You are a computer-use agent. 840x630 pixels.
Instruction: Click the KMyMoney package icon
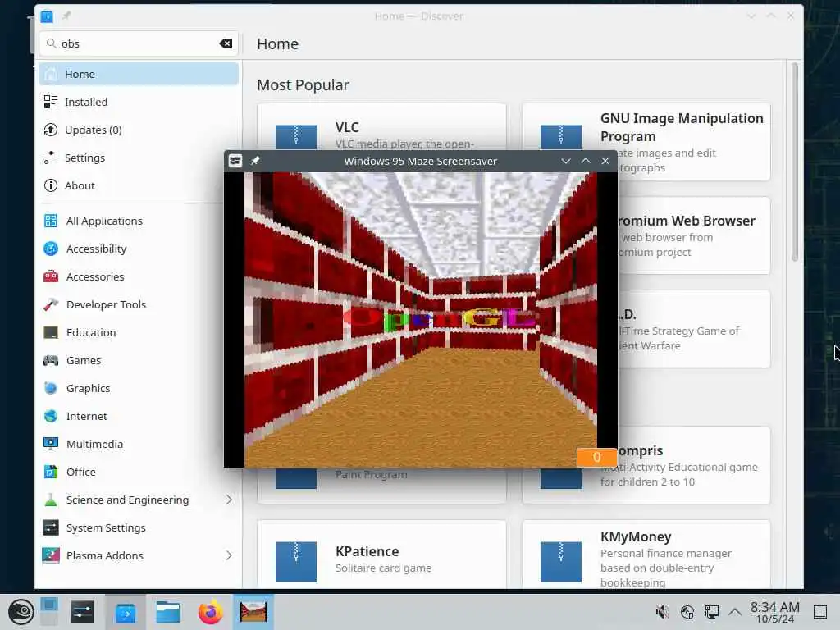[x=561, y=562]
